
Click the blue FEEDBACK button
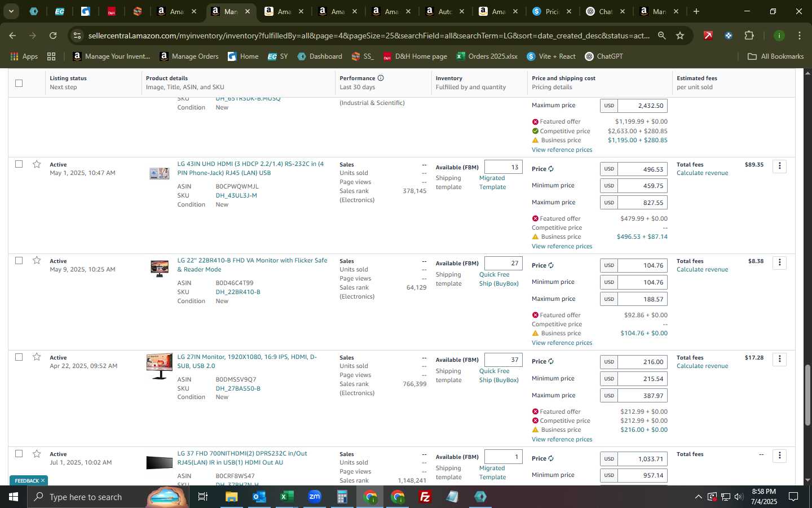click(28, 481)
